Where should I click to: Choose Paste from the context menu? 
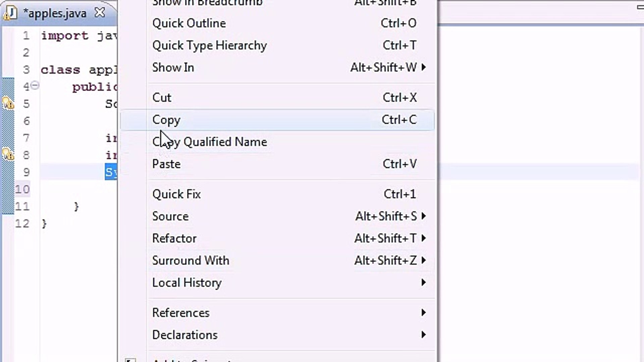pyautogui.click(x=166, y=164)
